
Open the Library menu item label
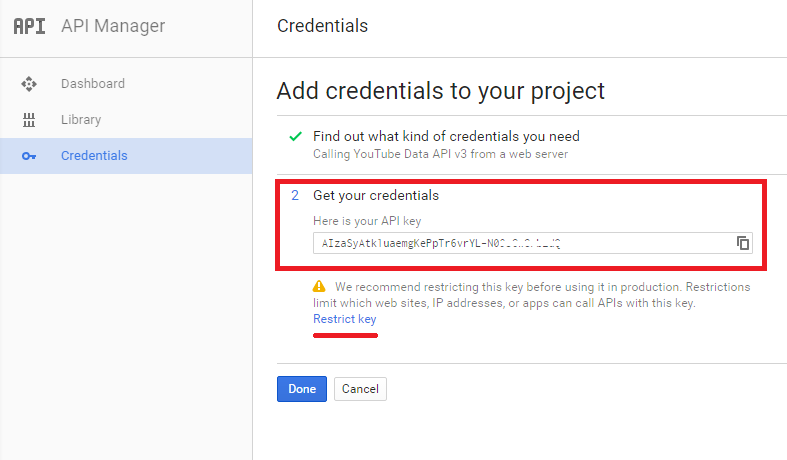[81, 120]
